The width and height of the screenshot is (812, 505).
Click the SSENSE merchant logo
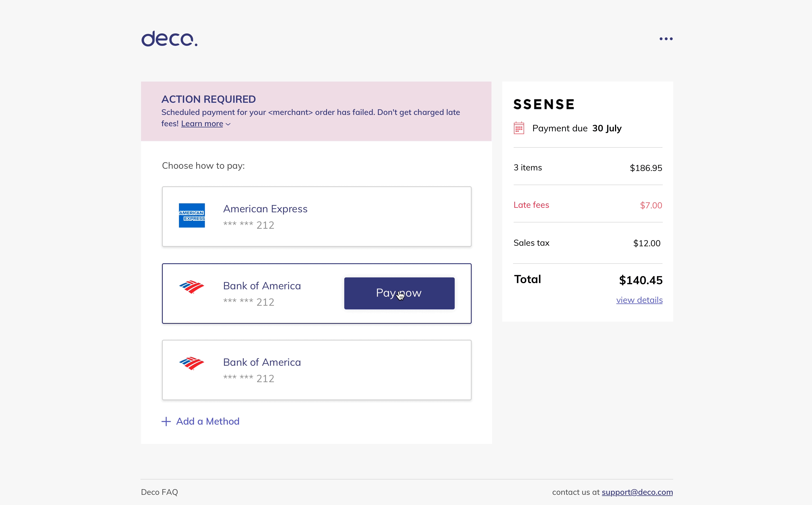(544, 104)
